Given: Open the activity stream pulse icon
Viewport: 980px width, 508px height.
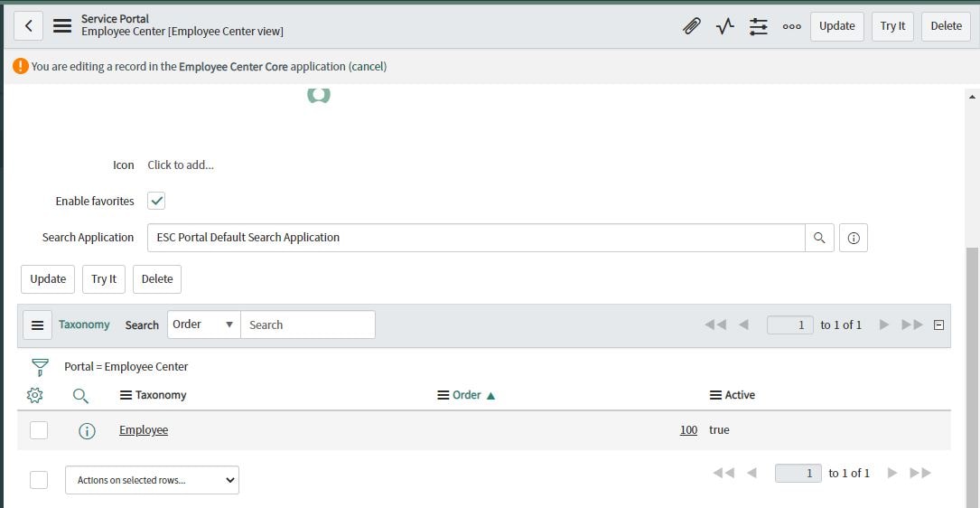Looking at the screenshot, I should coord(725,26).
